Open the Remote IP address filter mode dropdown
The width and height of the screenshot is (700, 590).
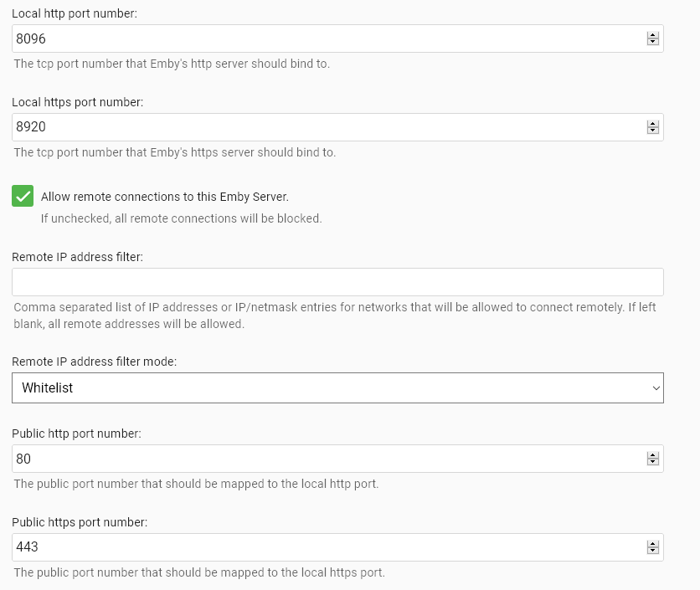(335, 388)
